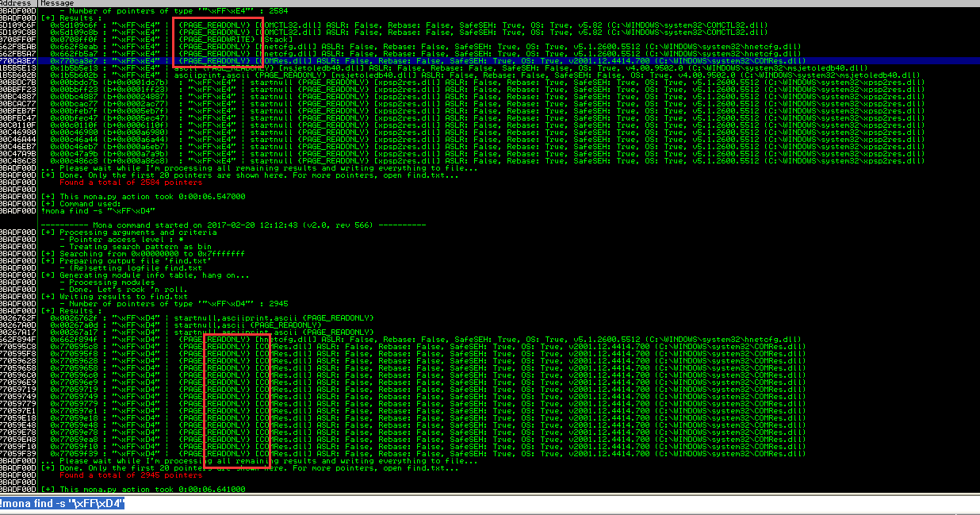980x515 pixels.
Task: Select the 0x662fb5a7 hnetcfg.dll row
Action: [x=396, y=53]
